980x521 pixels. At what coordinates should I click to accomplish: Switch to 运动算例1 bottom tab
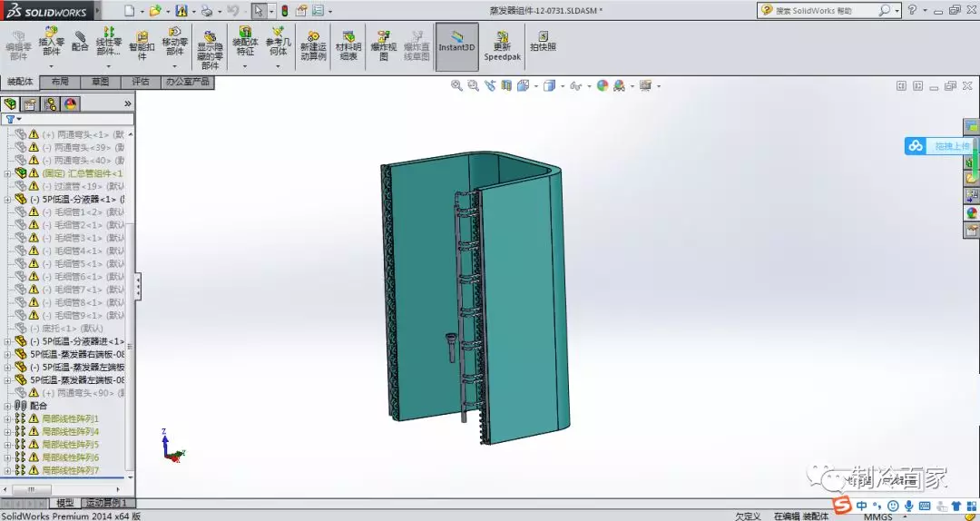click(x=107, y=503)
